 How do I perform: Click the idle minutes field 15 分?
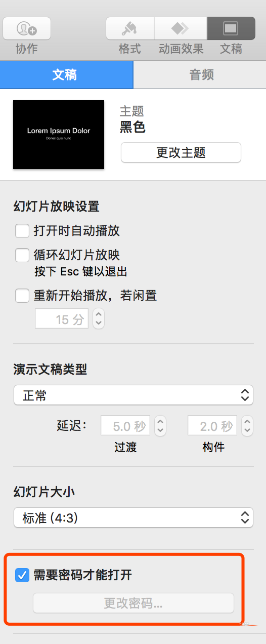point(62,318)
